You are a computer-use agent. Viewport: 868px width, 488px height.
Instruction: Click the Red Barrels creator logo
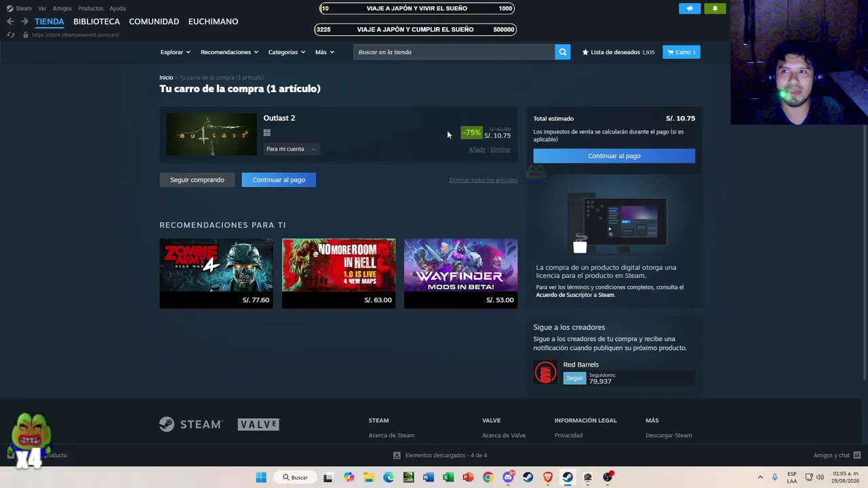[545, 372]
